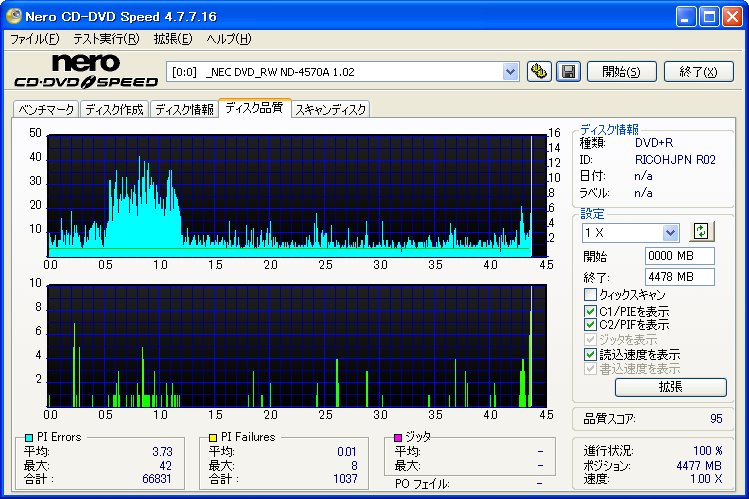
Task: Maximize the Nero CD-DVD Speed window
Action: click(x=709, y=17)
